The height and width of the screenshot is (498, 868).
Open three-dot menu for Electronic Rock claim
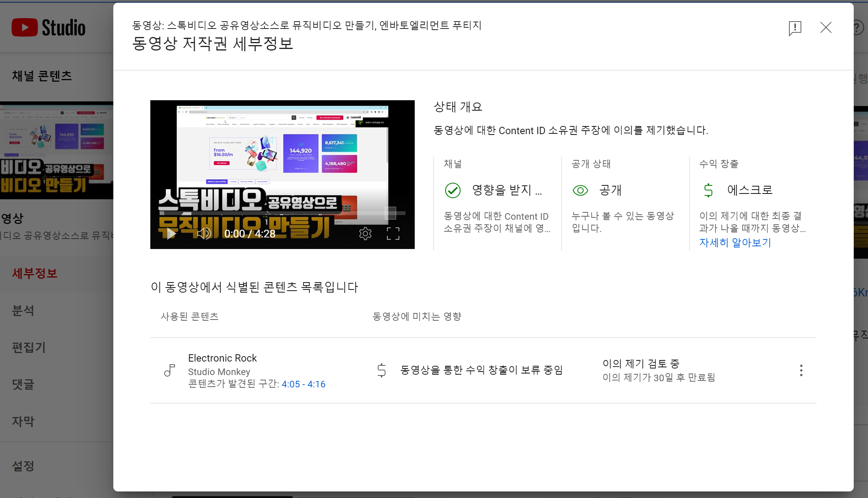[x=801, y=370]
